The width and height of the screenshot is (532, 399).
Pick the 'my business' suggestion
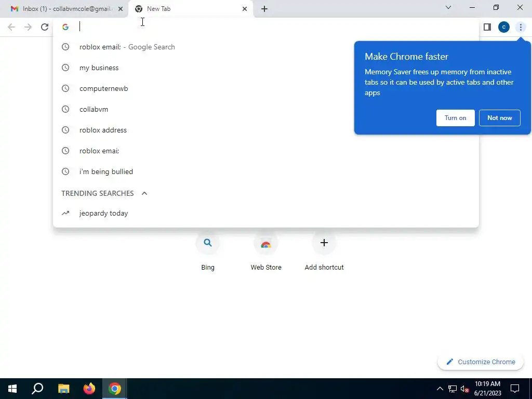pyautogui.click(x=265, y=68)
